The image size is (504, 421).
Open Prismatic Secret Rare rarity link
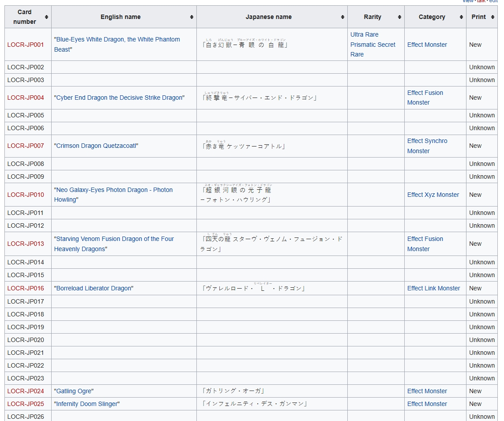(x=372, y=49)
